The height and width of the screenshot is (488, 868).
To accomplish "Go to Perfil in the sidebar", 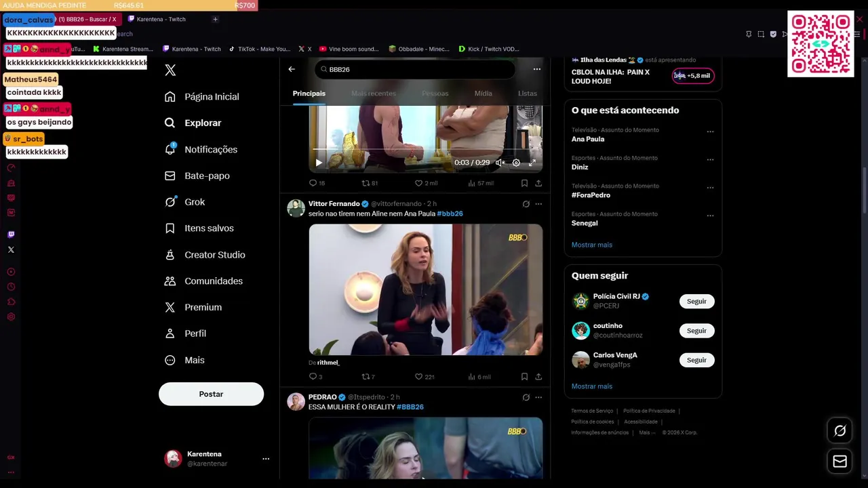I will pos(185,333).
